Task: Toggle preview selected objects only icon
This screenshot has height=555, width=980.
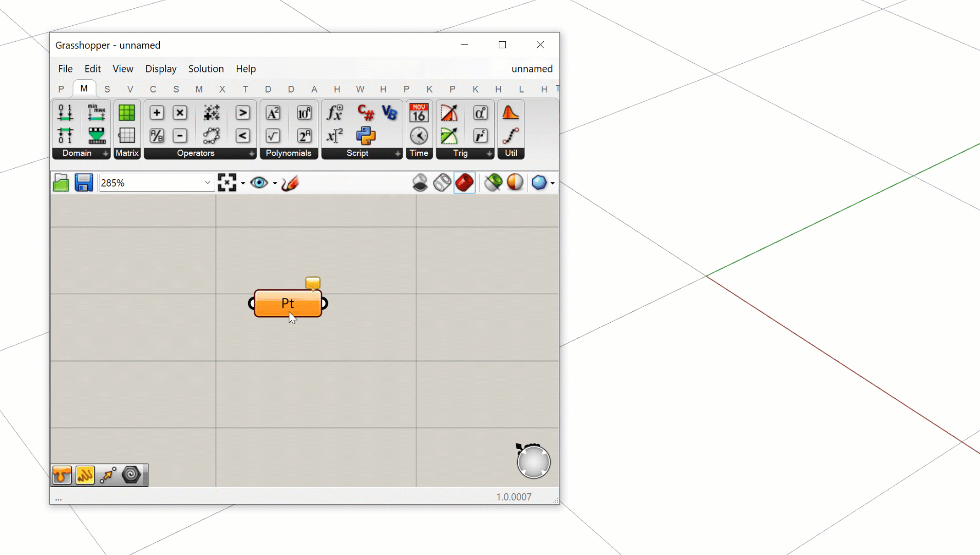Action: click(493, 183)
